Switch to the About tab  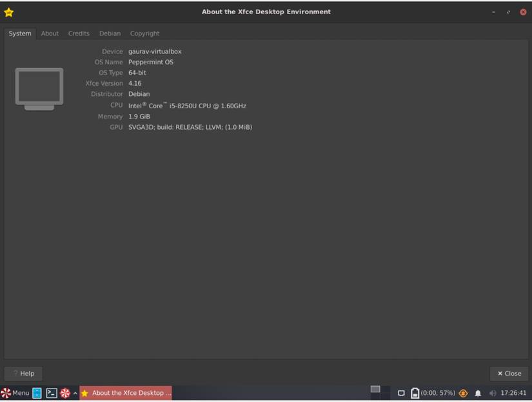click(50, 33)
